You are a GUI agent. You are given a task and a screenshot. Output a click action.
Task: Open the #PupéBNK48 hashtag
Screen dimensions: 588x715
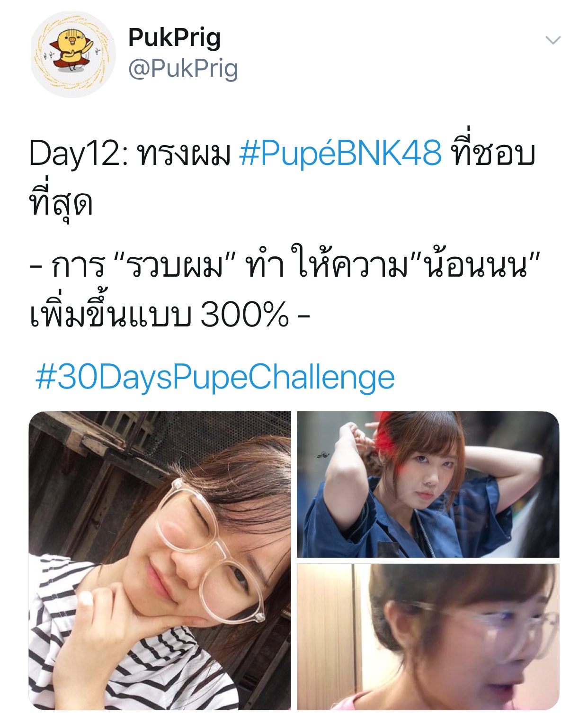point(340,153)
